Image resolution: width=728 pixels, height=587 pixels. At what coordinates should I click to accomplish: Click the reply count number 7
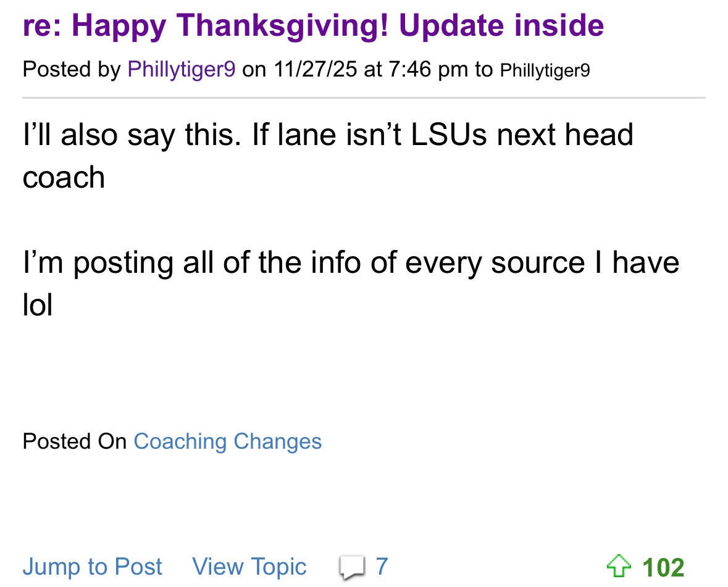(382, 566)
